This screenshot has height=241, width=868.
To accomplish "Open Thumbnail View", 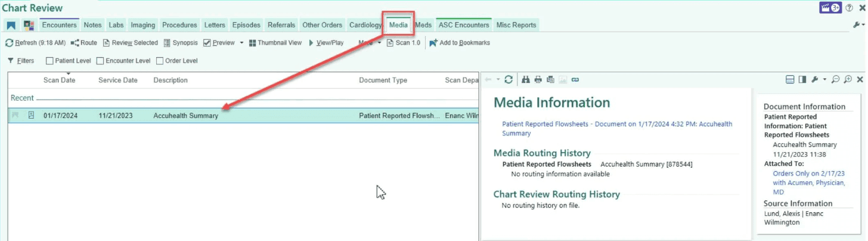I will click(x=275, y=43).
